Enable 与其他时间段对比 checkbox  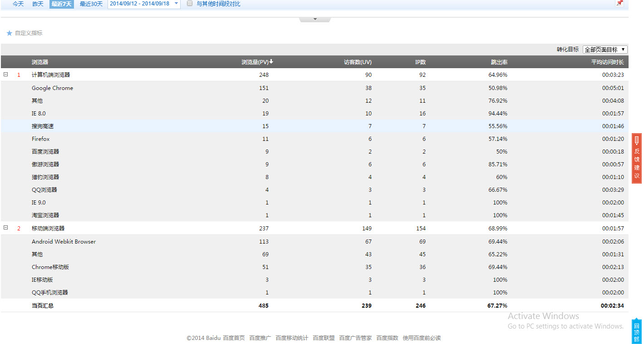tap(190, 4)
